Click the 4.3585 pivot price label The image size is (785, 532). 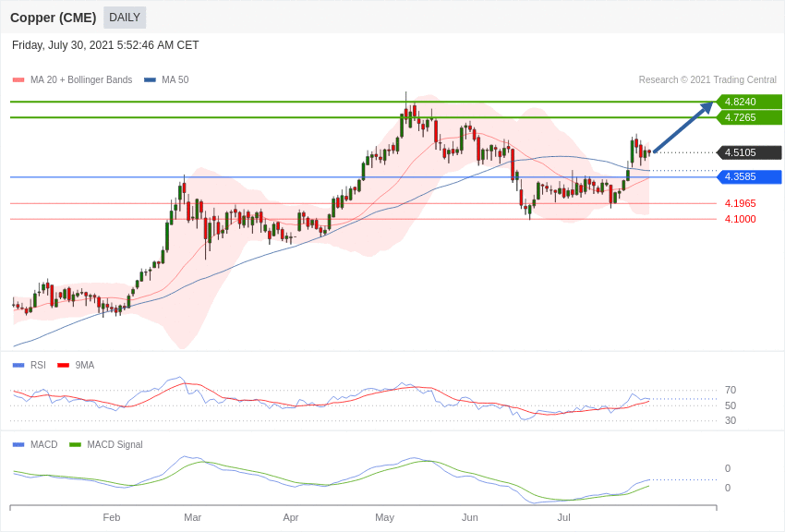click(x=749, y=176)
